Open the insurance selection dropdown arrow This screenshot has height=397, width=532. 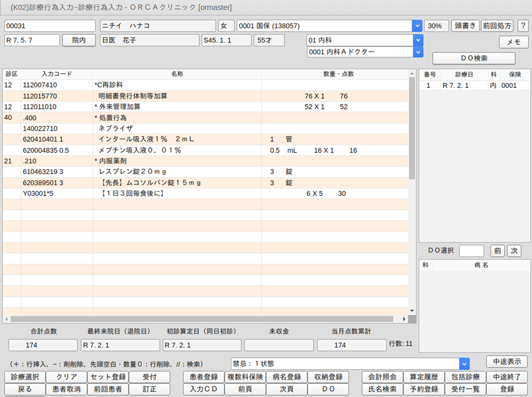(417, 26)
